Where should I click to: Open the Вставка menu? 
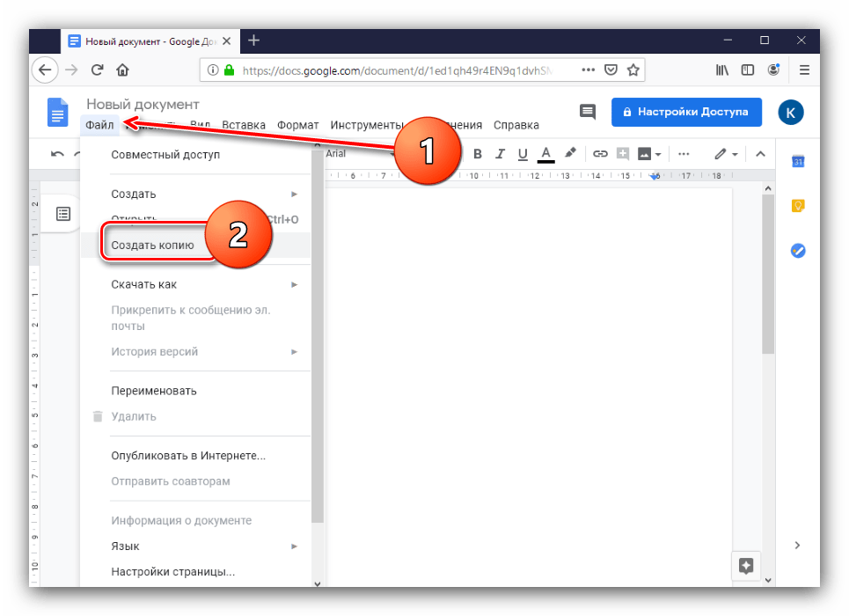244,125
